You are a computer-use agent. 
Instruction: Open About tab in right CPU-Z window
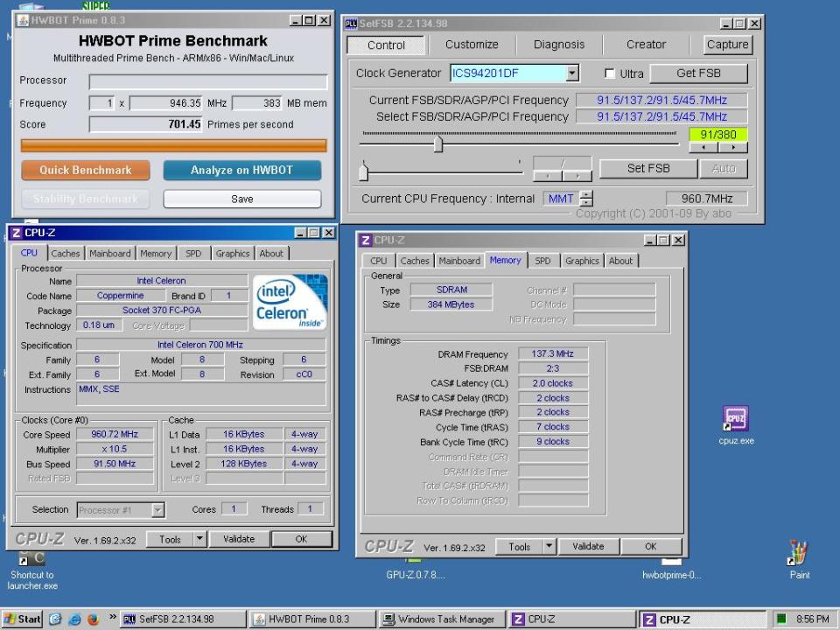click(621, 261)
